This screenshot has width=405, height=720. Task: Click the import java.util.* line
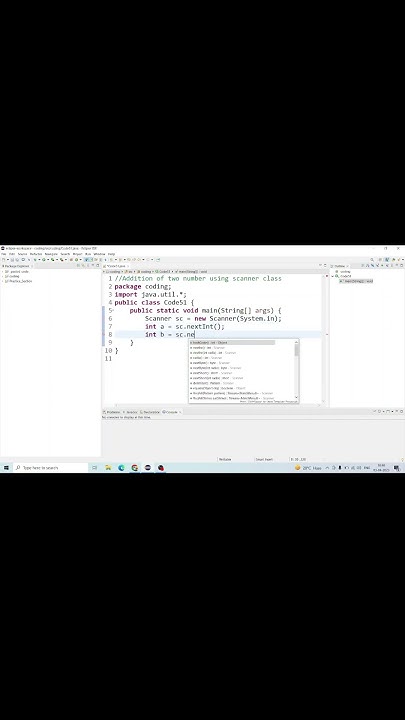pyautogui.click(x=151, y=294)
